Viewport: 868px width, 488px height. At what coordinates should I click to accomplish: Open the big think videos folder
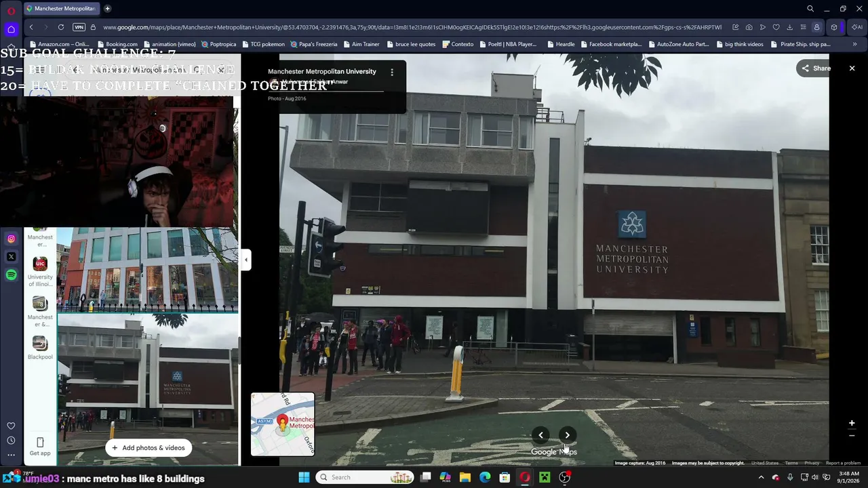click(x=739, y=44)
